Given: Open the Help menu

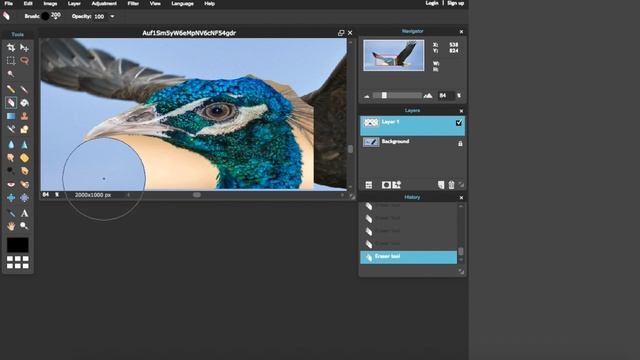Looking at the screenshot, I should coord(209,3).
